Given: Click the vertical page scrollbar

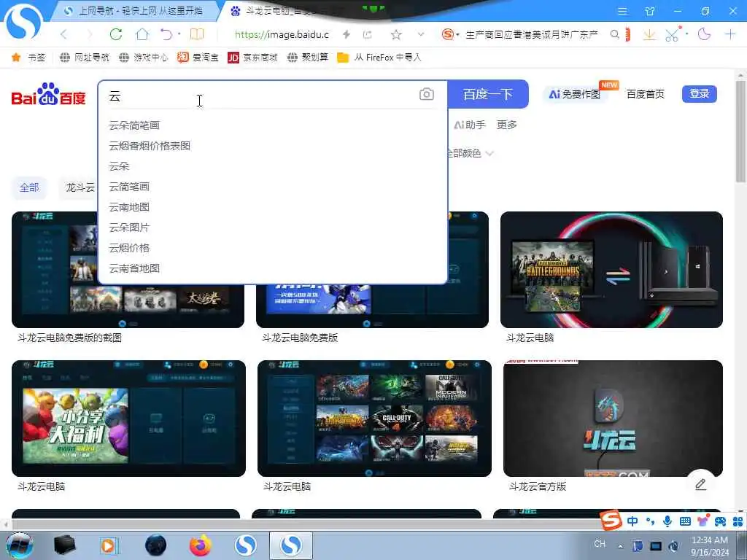Looking at the screenshot, I should (x=741, y=131).
